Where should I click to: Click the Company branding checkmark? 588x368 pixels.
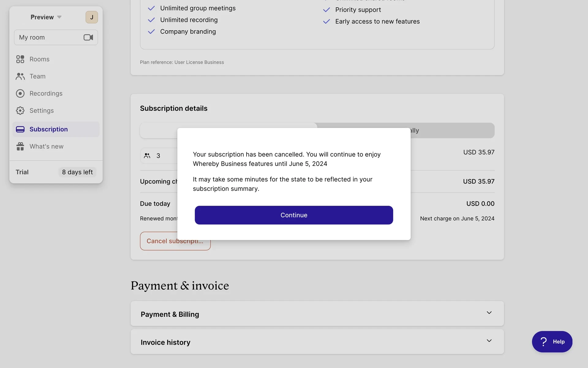click(x=151, y=32)
